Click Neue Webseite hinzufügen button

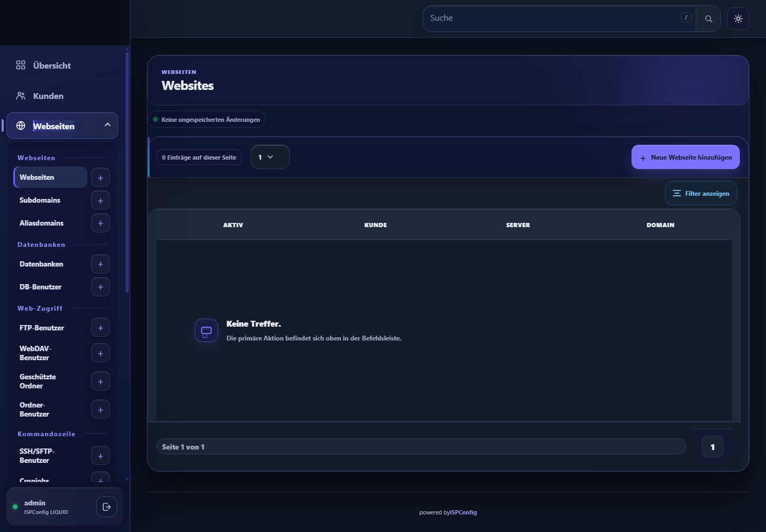(685, 157)
